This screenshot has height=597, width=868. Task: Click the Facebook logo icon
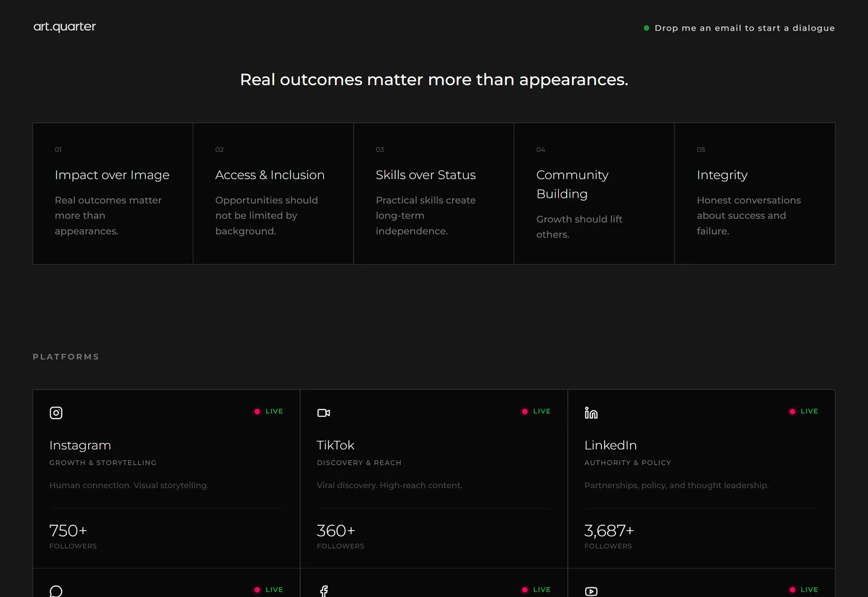[324, 591]
